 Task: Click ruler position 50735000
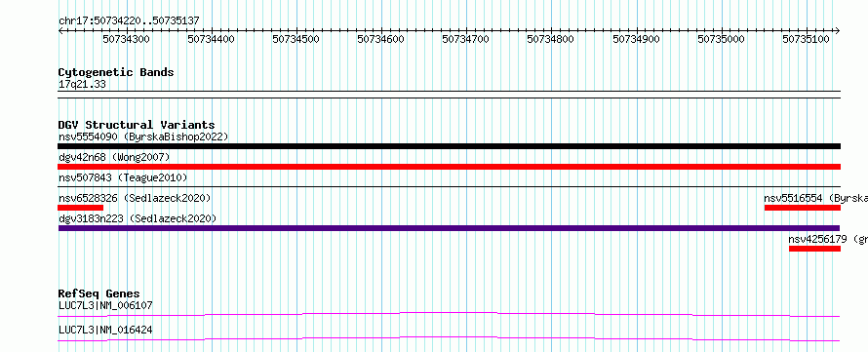[x=721, y=39]
